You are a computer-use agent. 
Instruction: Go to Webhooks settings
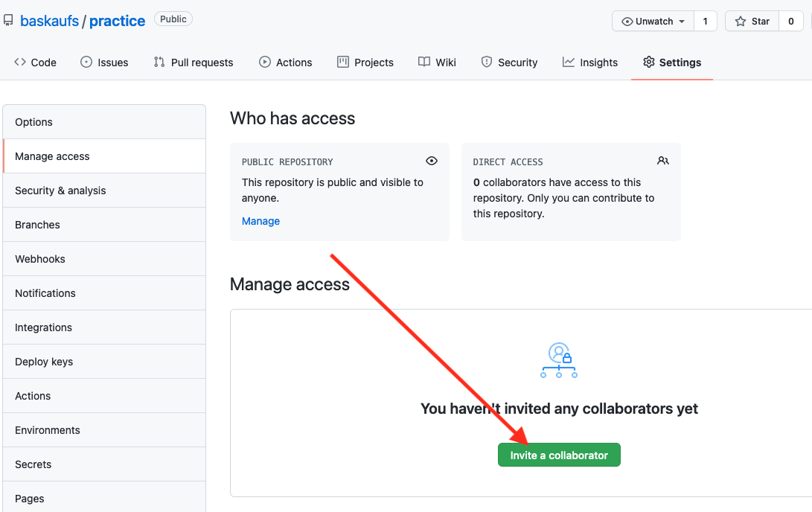[x=104, y=259]
